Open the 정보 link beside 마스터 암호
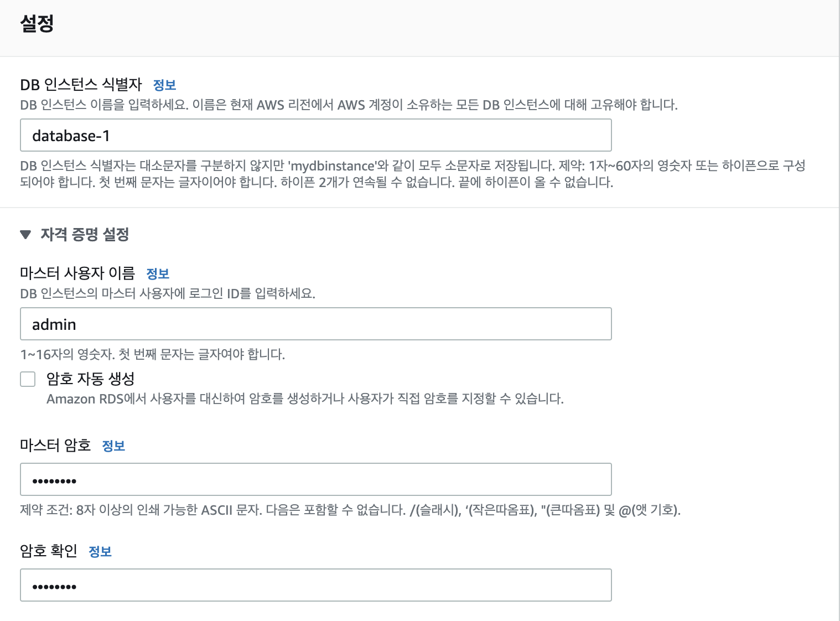This screenshot has height=621, width=840. tap(113, 446)
